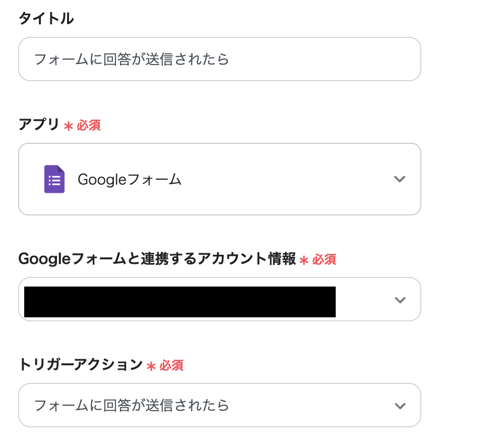Select the Googleフォーム app name text
The image size is (495, 448).
130,179
